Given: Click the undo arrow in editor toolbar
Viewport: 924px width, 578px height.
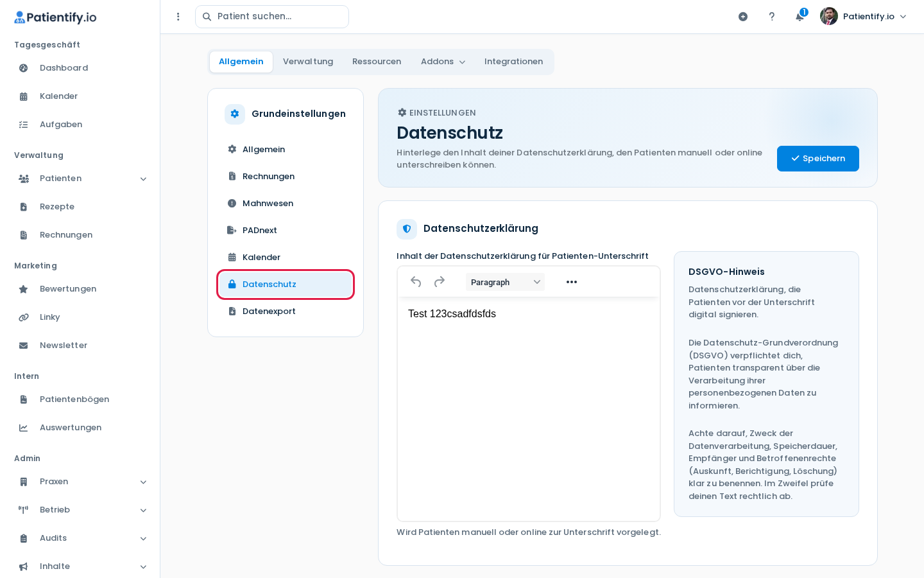Looking at the screenshot, I should click(x=416, y=282).
